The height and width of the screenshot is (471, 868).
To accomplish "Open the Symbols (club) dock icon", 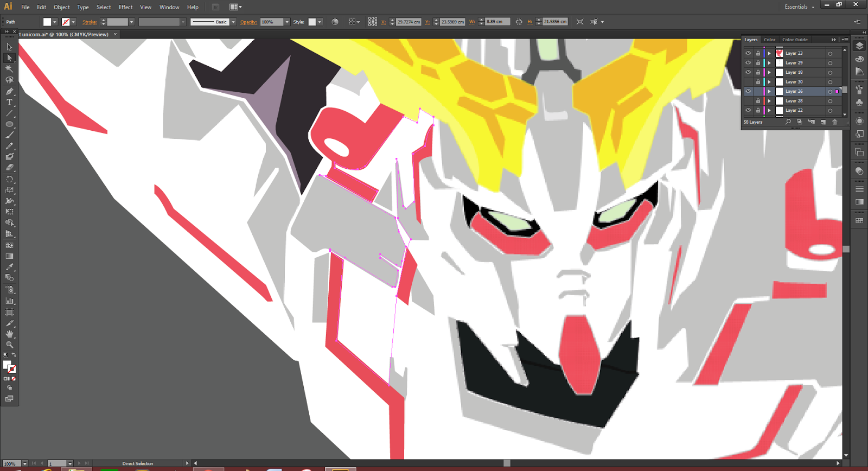I will 859,102.
